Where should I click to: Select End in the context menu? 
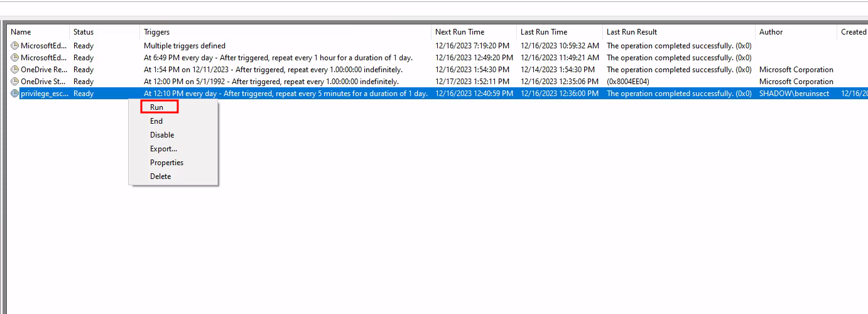(x=156, y=121)
